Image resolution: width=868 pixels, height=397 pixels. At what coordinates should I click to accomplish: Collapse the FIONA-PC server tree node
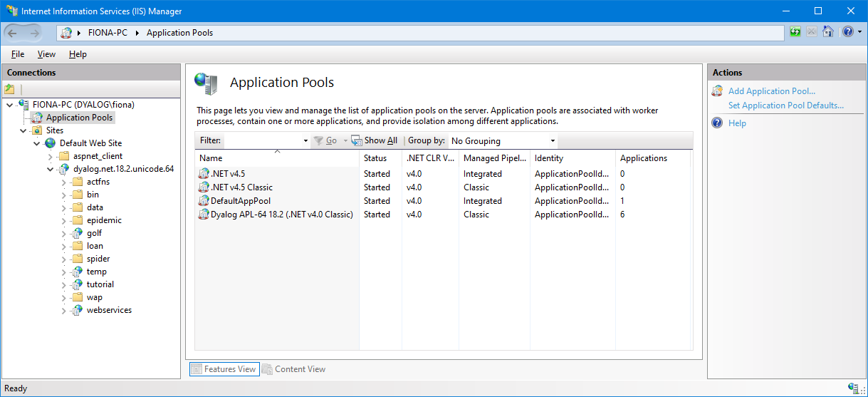tap(9, 105)
